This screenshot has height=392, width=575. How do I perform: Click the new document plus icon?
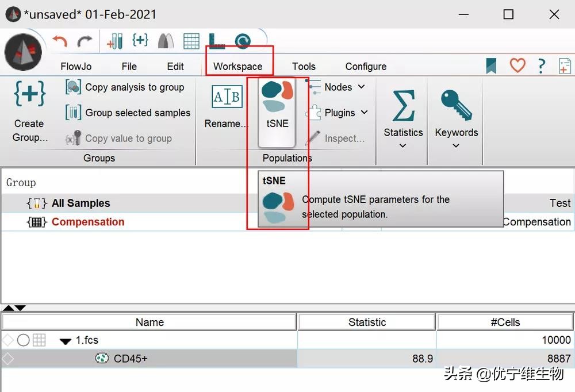tap(565, 66)
